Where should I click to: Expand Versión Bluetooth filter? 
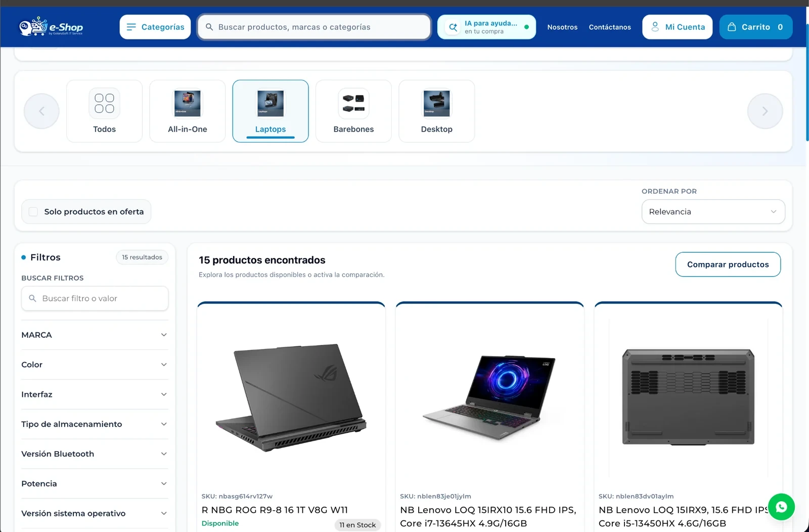(x=95, y=454)
